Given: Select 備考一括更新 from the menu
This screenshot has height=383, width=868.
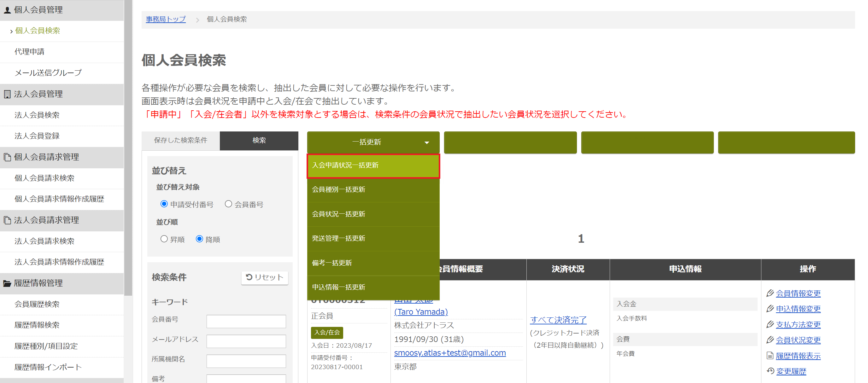Looking at the screenshot, I should click(373, 263).
